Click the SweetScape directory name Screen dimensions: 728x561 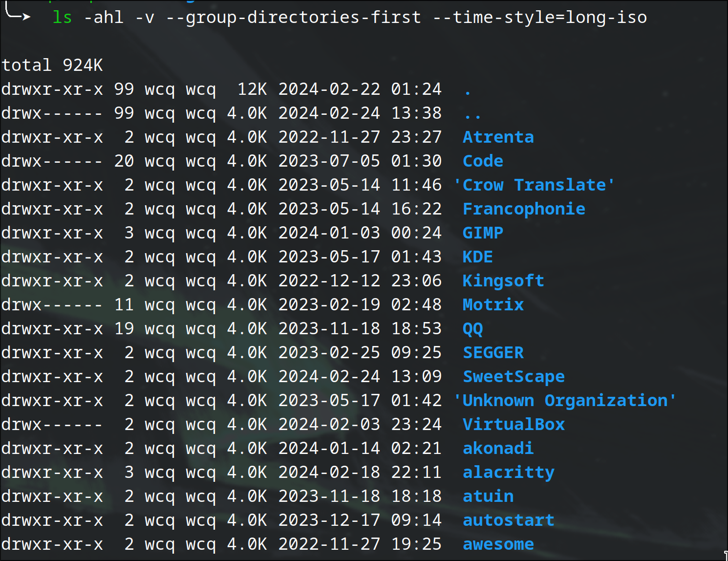coord(514,376)
